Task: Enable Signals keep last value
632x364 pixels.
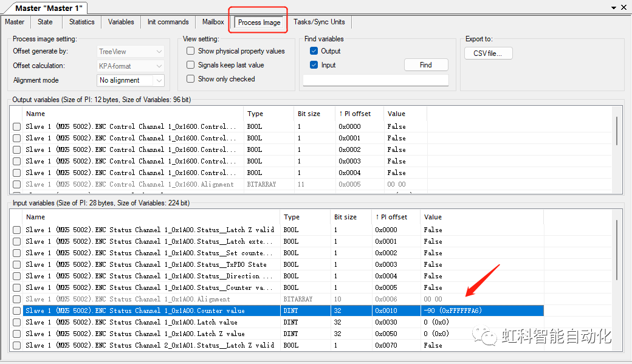Action: (191, 65)
